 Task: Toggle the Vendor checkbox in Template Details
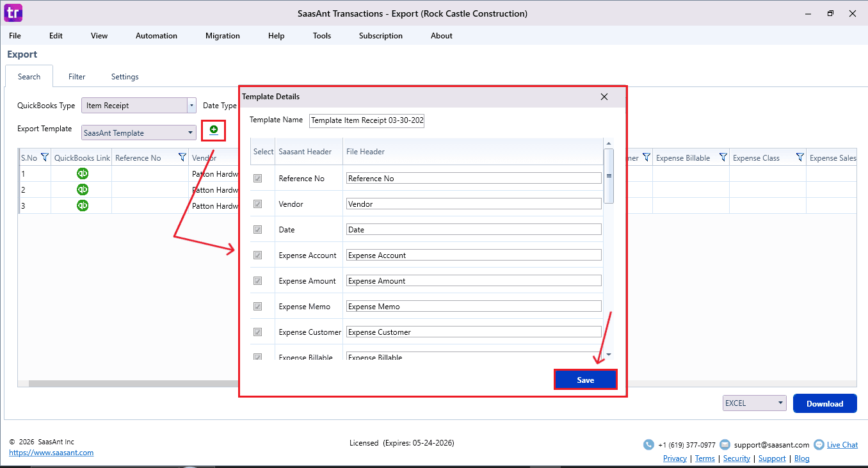tap(257, 204)
